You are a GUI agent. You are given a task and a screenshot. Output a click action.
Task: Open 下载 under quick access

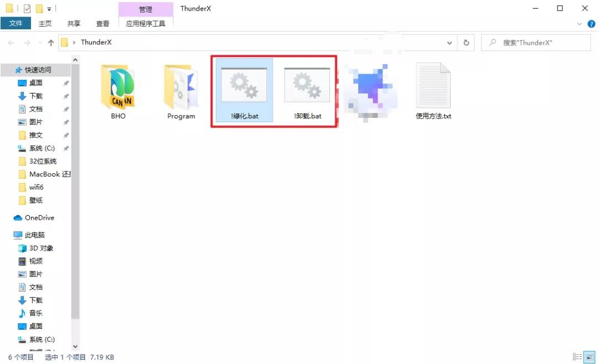point(36,96)
